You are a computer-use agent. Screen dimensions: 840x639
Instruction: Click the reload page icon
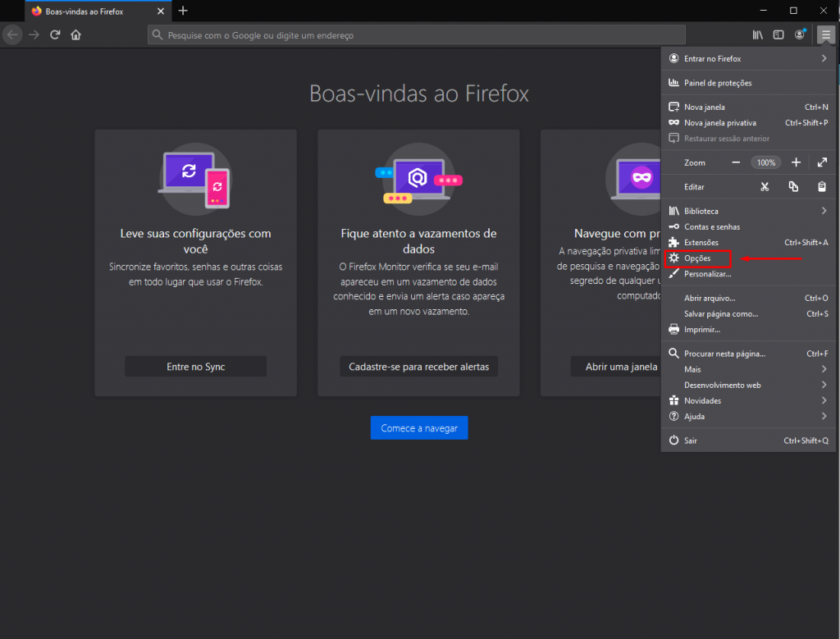tap(55, 34)
